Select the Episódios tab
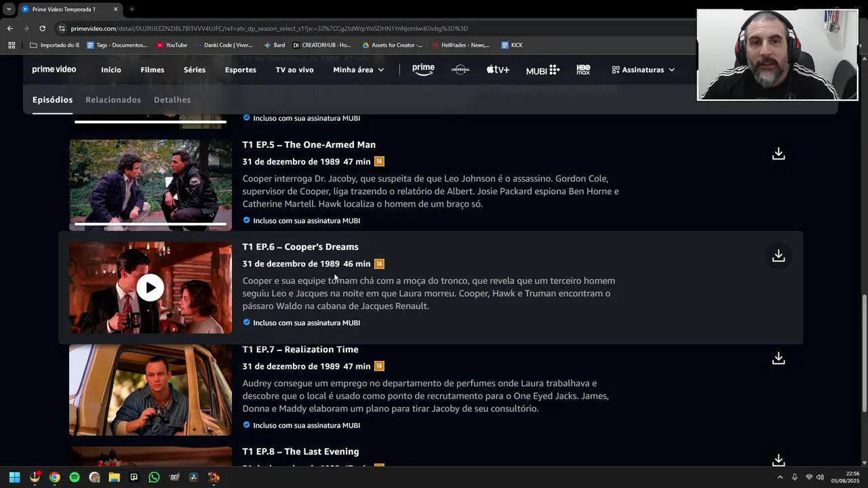Screen dimensions: 868x488 click(52, 100)
